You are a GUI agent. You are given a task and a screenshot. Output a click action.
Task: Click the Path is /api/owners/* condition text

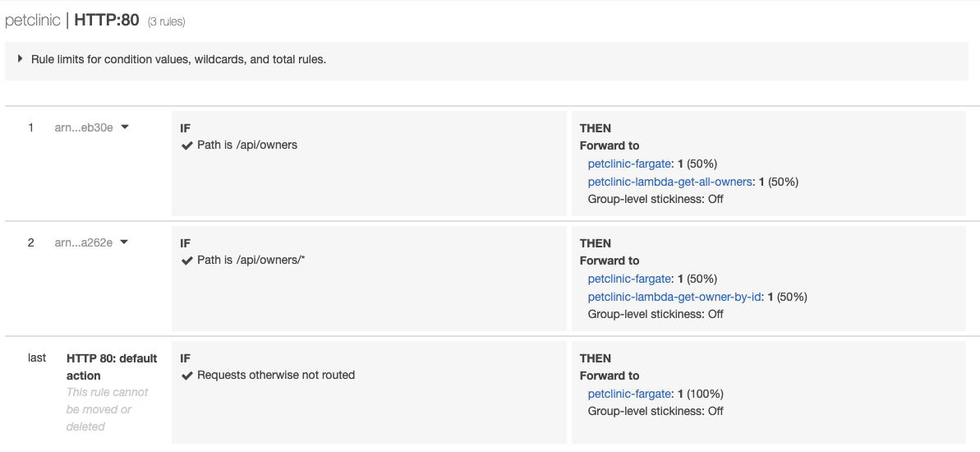(x=251, y=261)
